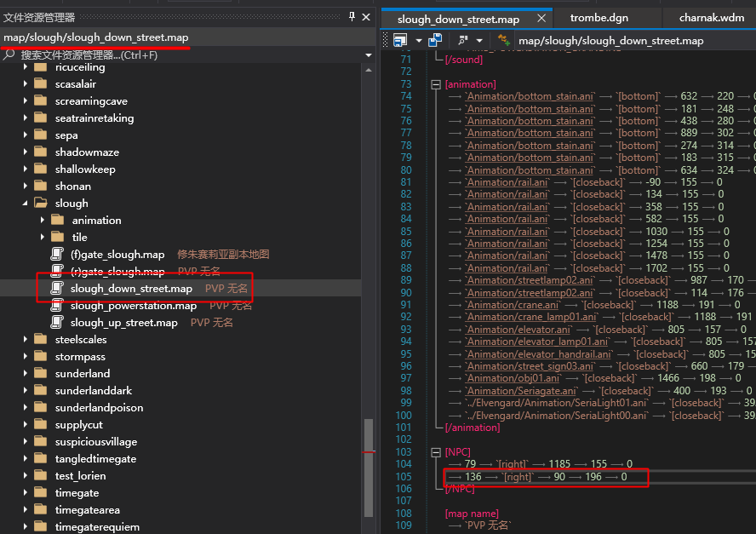Click line number 103 in the gutter
This screenshot has height=534, width=756.
tap(404, 452)
